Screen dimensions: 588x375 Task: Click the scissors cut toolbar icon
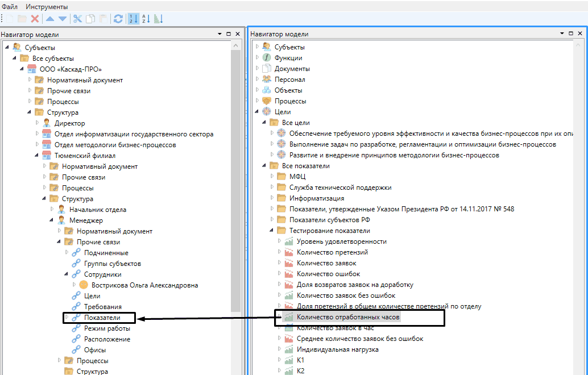tap(78, 19)
